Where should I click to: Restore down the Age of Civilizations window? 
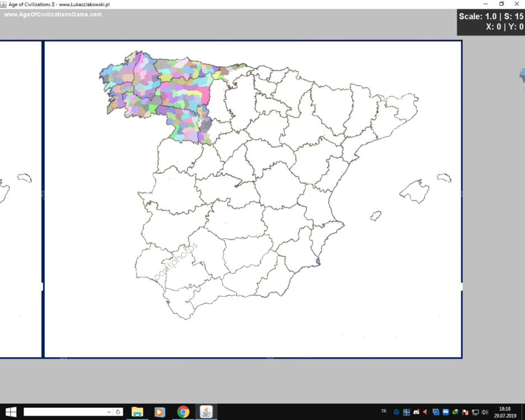tap(501, 4)
